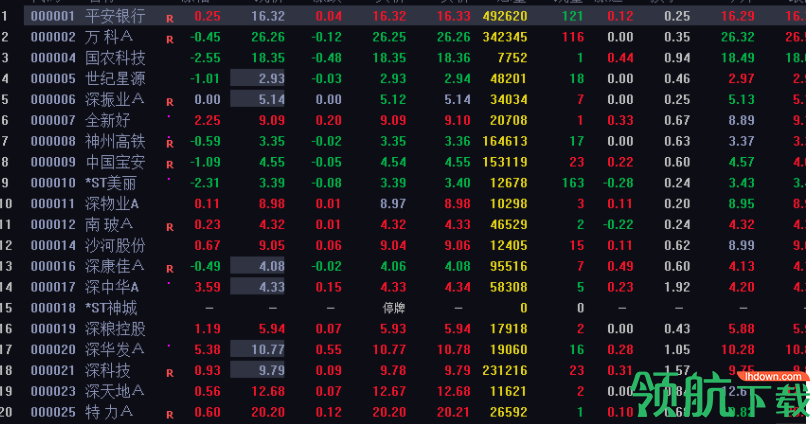The width and height of the screenshot is (810, 424).
Task: Click stock code 000023
Action: tap(53, 391)
